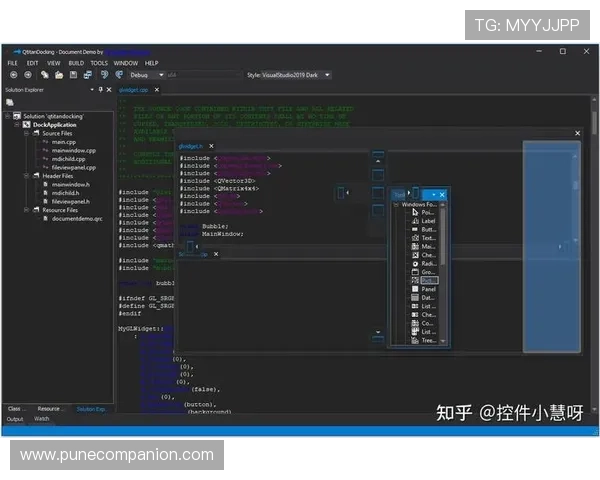Collapse the Header Files folder node
Viewport: 600px width, 480px height.
coord(28,175)
